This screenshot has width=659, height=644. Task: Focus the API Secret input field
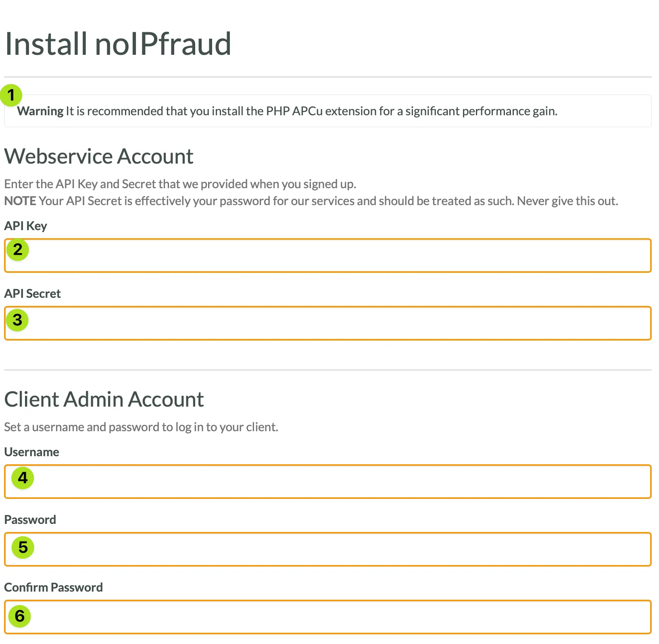click(327, 323)
